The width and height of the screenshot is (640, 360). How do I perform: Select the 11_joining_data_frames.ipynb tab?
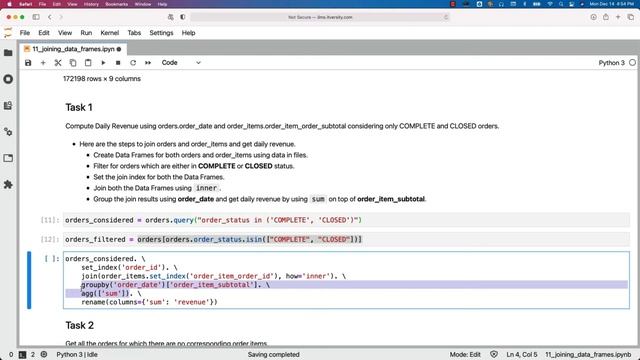(73, 49)
